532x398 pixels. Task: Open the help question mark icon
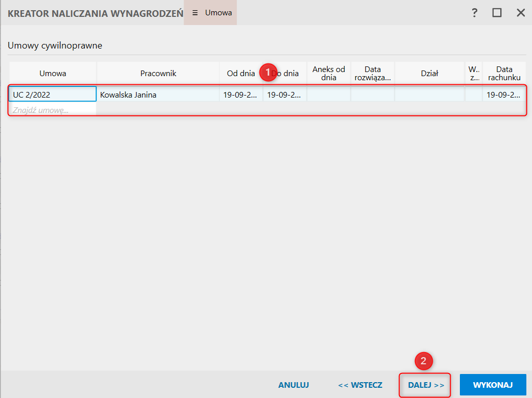474,13
